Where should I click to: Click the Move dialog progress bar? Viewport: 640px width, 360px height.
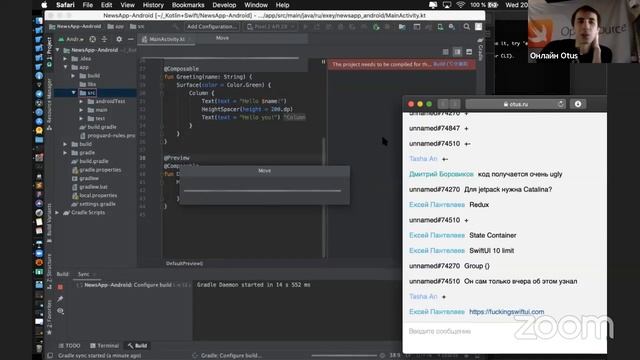[262, 191]
